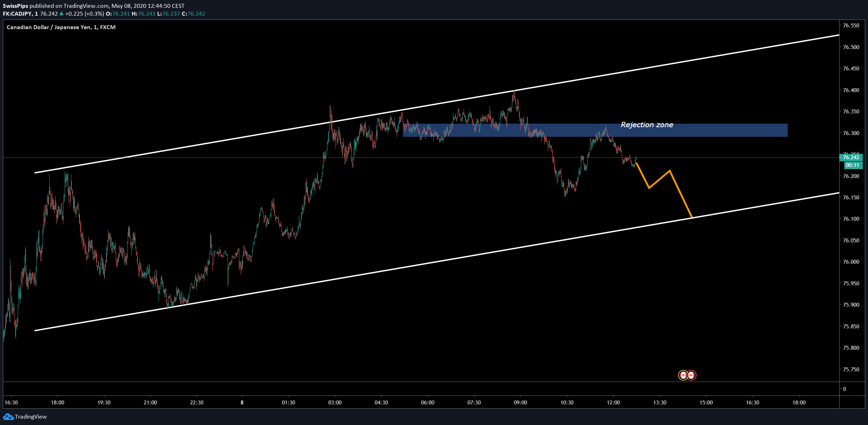Screen dimensions: 868x425
Task: Click the lower white channel trendline
Action: (437, 262)
